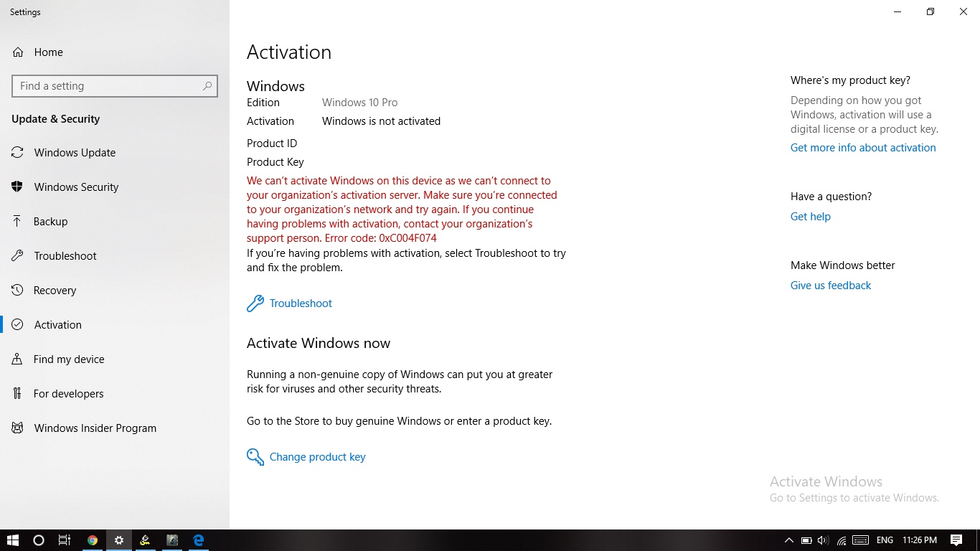Open clock showing 11:26 PM
Viewport: 980px width, 551px height.
[x=920, y=540]
